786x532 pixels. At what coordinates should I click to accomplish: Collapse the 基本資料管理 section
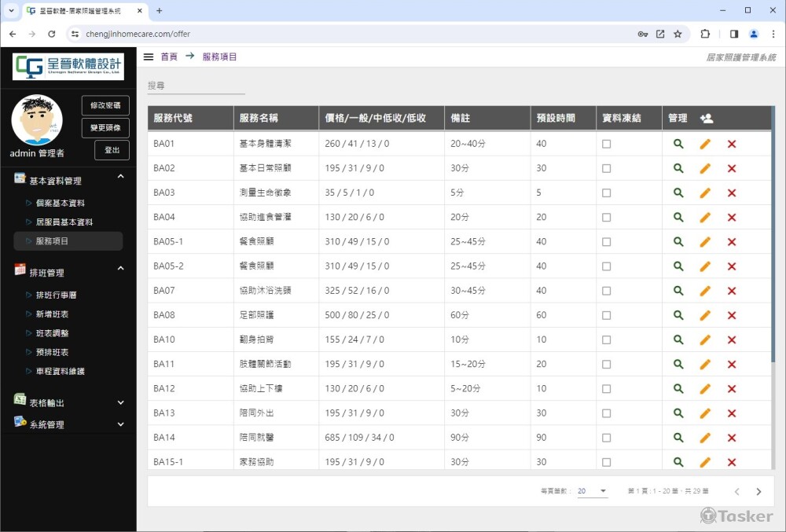click(120, 178)
